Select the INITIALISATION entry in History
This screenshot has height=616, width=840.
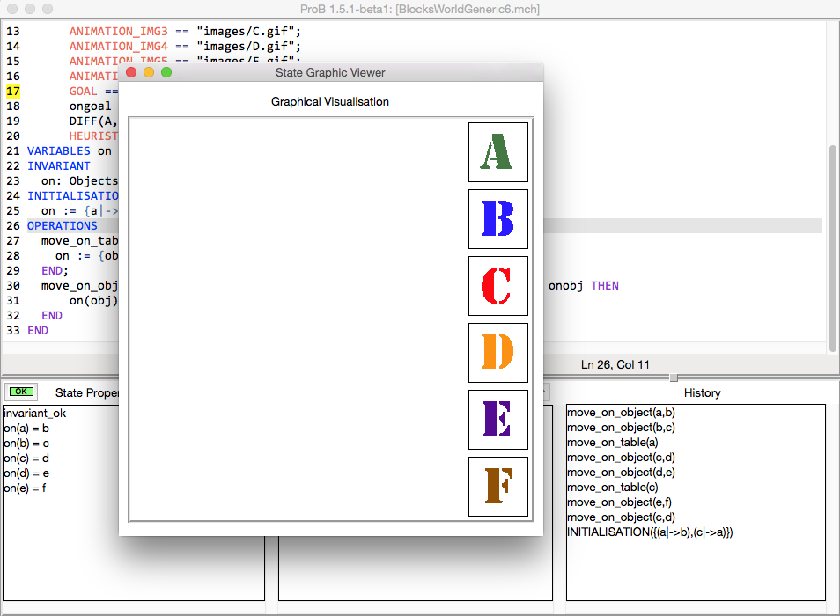[650, 532]
